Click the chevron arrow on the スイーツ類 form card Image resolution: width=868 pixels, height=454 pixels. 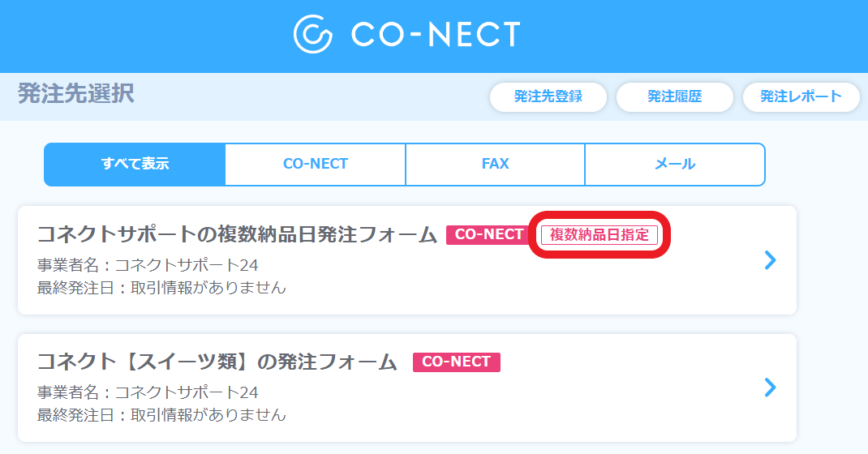770,387
